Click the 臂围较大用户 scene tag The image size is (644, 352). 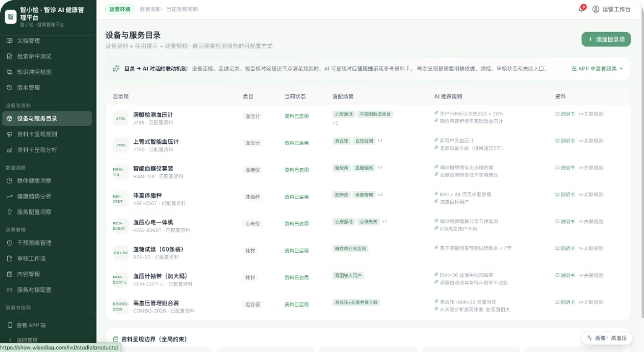[x=348, y=275]
